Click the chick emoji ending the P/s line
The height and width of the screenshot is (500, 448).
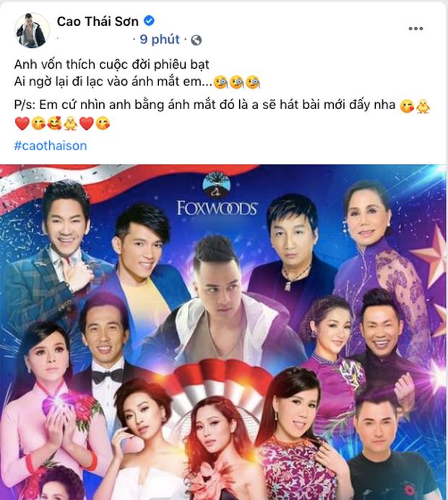(423, 106)
